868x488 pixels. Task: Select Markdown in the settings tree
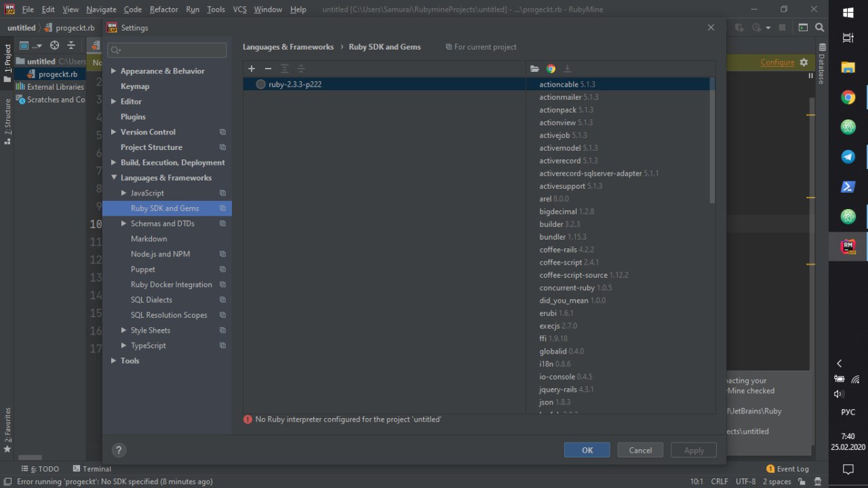click(149, 239)
